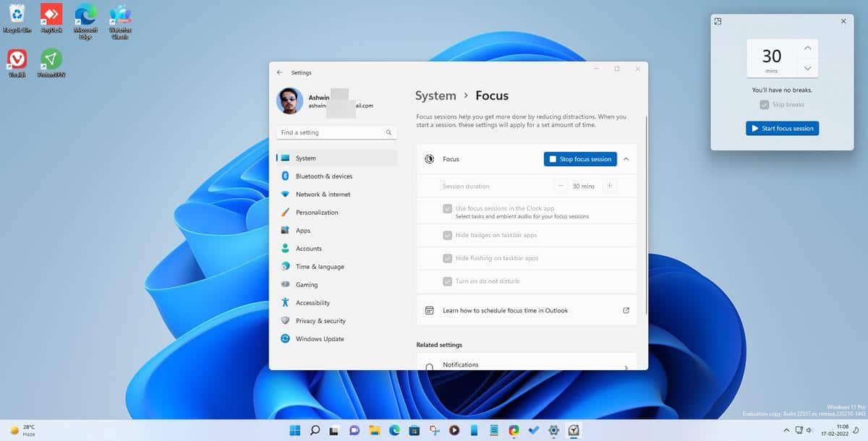Click the 30 mins field in Clock widget
868x441 pixels.
[772, 59]
